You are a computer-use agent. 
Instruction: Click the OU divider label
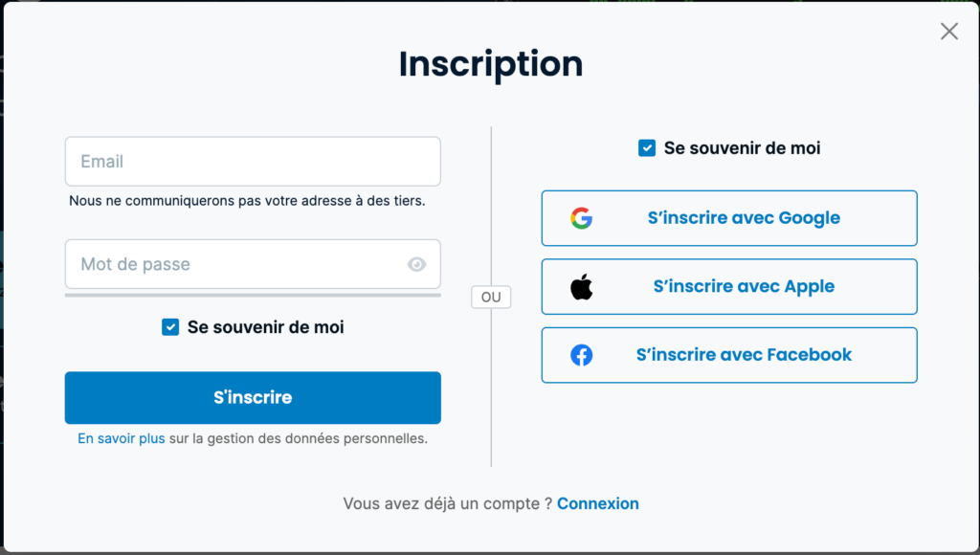pyautogui.click(x=491, y=298)
